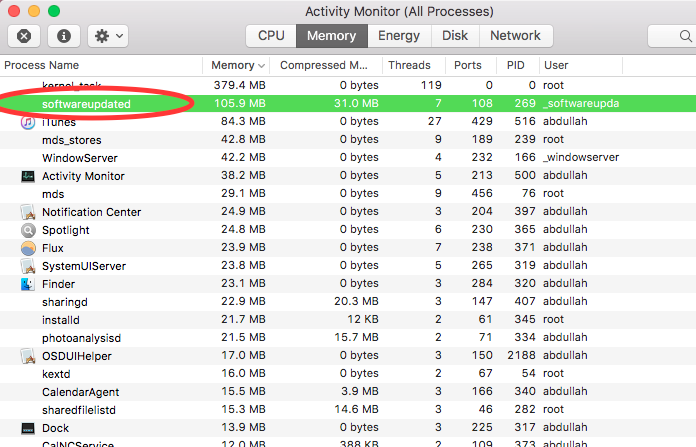Click the Notification Center process icon
This screenshot has width=696, height=447.
point(28,212)
